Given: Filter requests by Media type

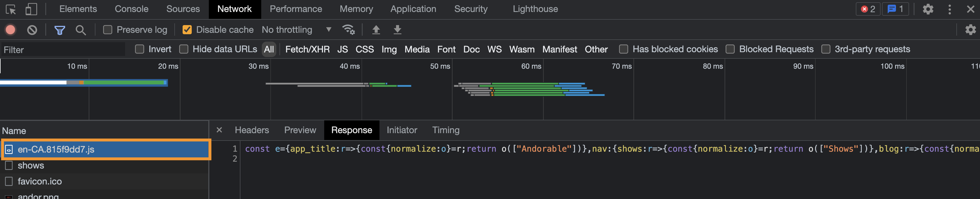Looking at the screenshot, I should pyautogui.click(x=417, y=49).
